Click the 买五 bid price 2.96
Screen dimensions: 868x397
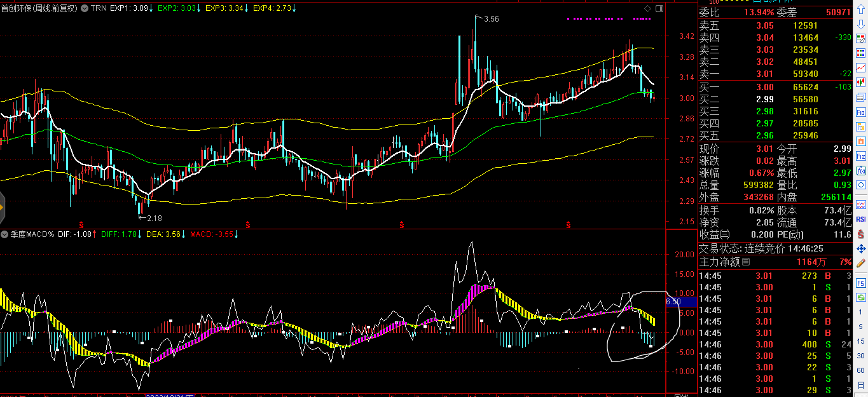click(x=765, y=136)
